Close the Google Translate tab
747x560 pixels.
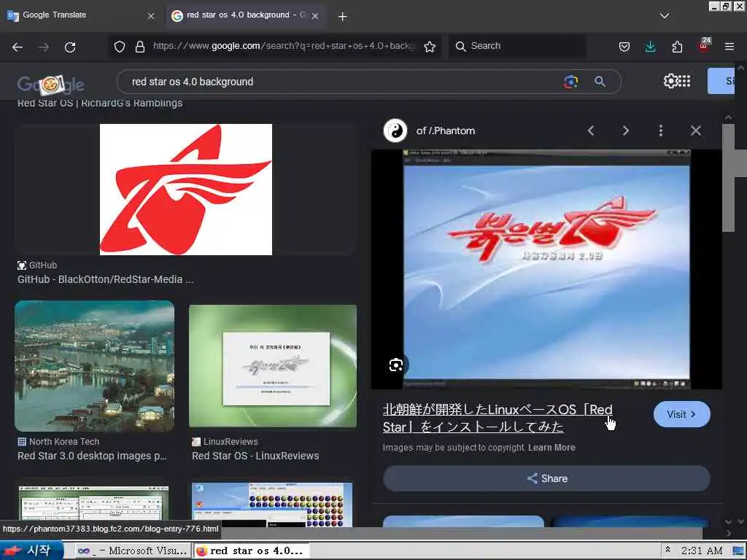(x=151, y=16)
